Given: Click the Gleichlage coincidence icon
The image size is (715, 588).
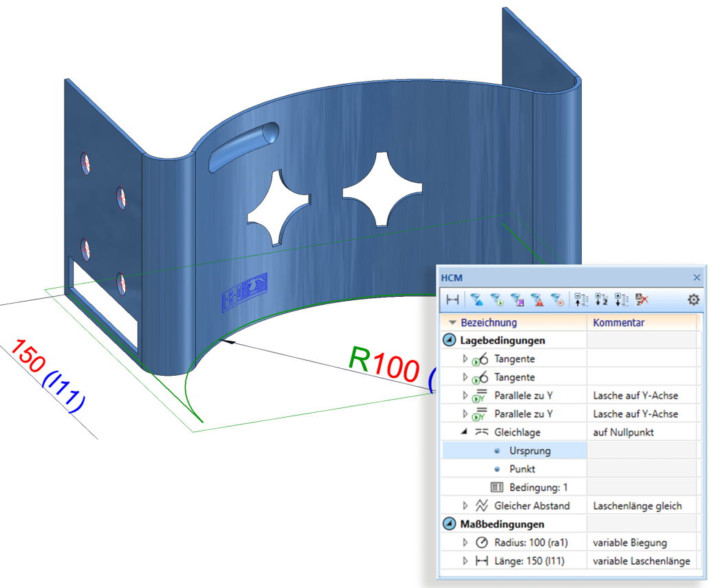Looking at the screenshot, I should click(x=481, y=432).
